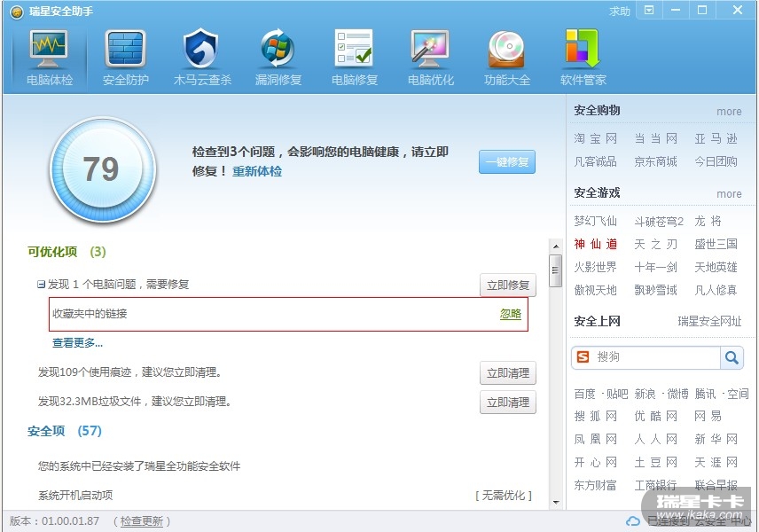The height and width of the screenshot is (532, 759).
Task: Open the 木马云查杀 shield icon
Action: coord(201,49)
